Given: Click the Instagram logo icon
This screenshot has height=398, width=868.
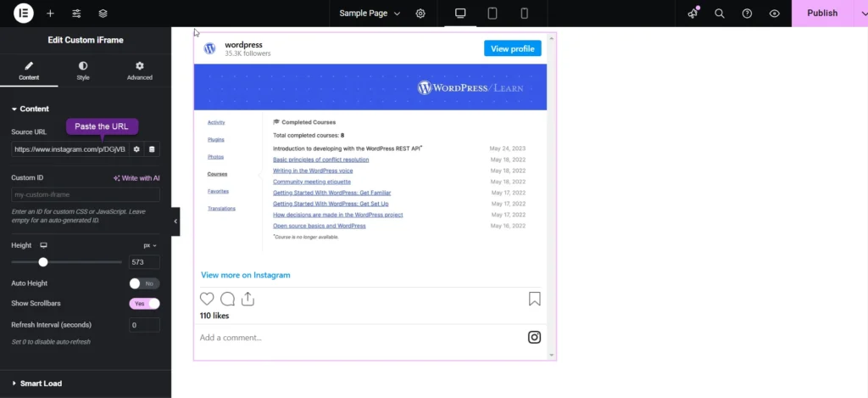Looking at the screenshot, I should 534,337.
